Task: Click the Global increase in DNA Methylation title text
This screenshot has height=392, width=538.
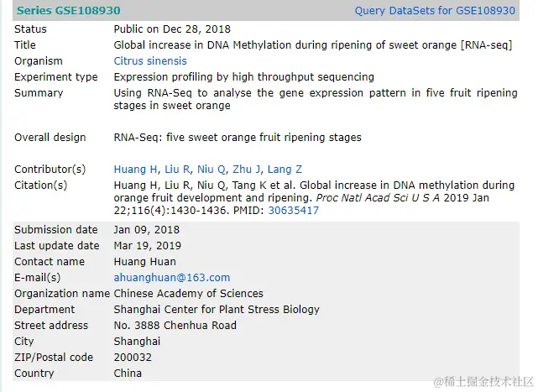Action: click(312, 45)
